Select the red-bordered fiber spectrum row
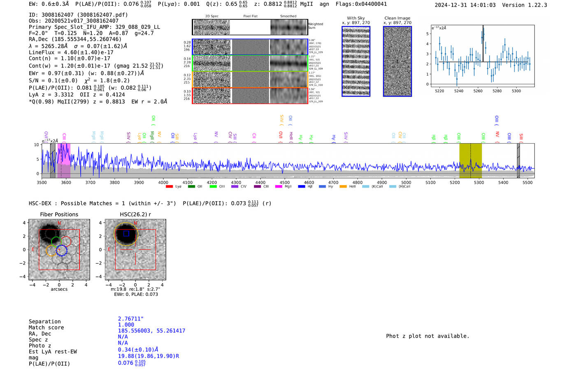The width and height of the screenshot is (576, 392). pyautogui.click(x=250, y=95)
